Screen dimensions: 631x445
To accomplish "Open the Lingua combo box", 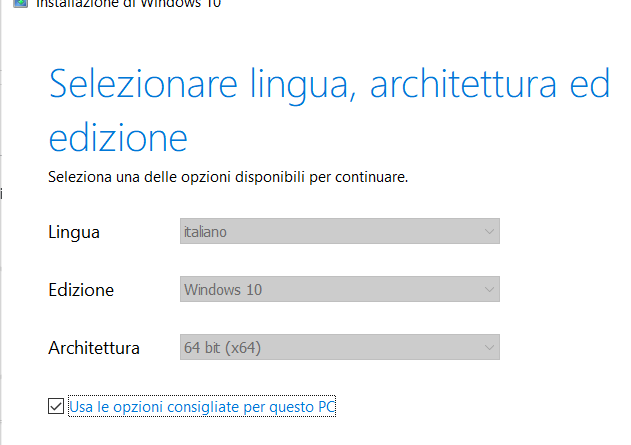I will coord(340,232).
